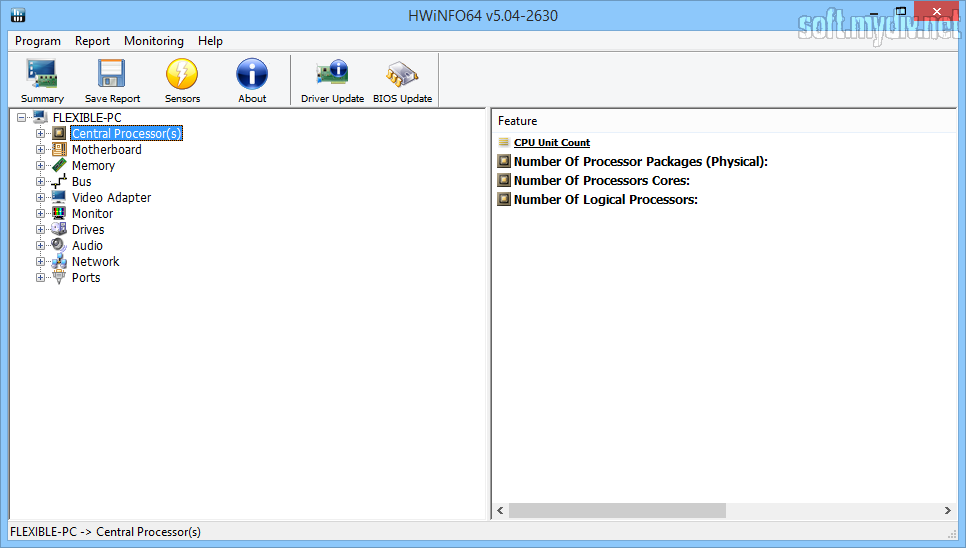This screenshot has height=548, width=966.
Task: Click the Central Processor(s) chip icon
Action: (59, 133)
